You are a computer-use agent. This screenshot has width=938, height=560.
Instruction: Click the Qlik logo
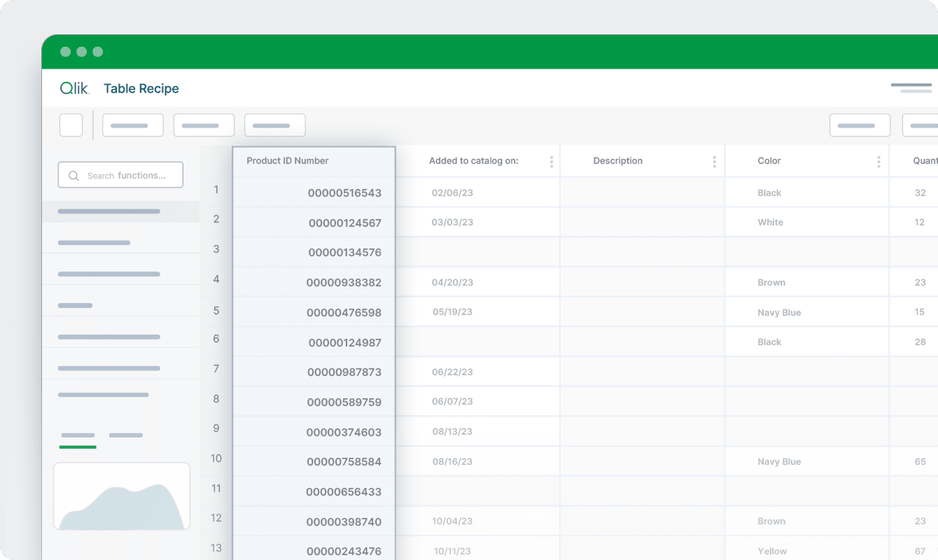tap(73, 88)
